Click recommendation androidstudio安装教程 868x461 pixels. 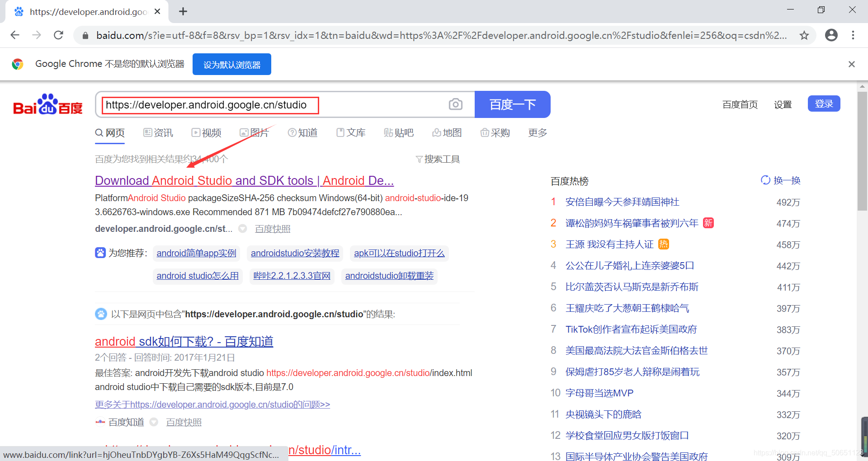click(295, 253)
